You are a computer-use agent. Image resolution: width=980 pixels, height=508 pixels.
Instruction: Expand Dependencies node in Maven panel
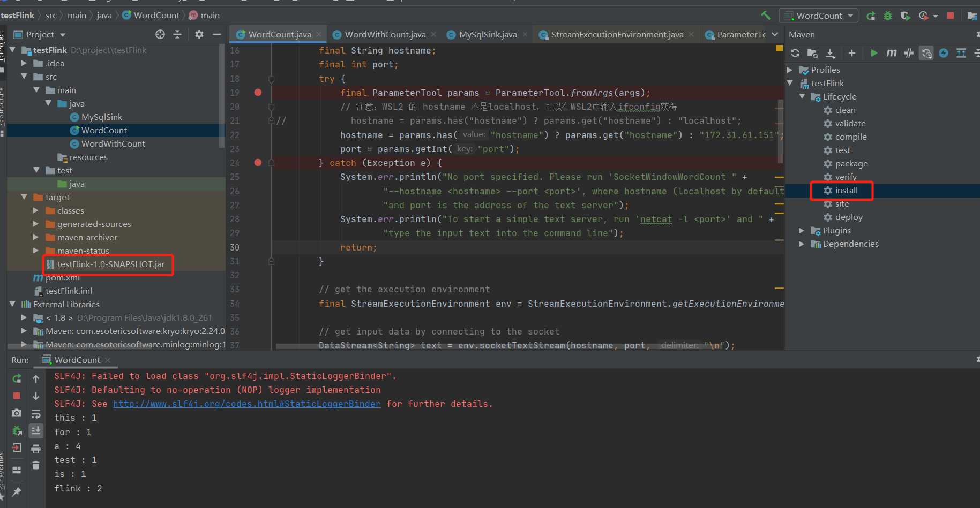[802, 244]
